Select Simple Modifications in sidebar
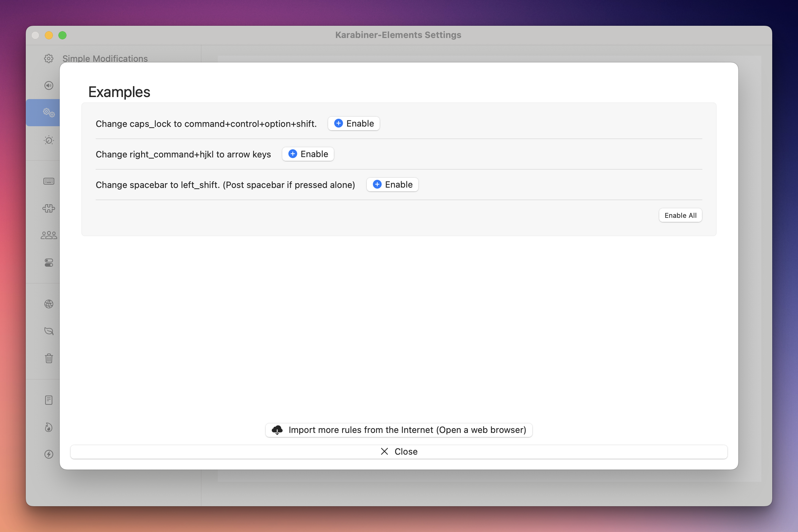This screenshot has width=798, height=532. (x=105, y=58)
